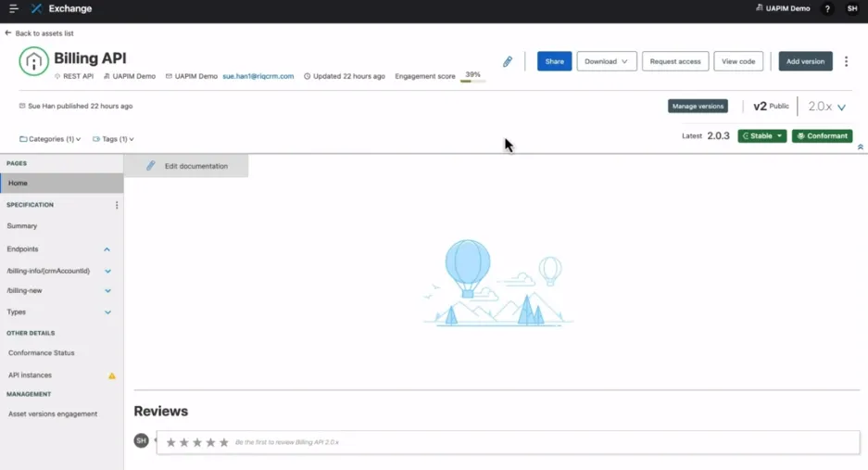Open the three-dot more options menu
The image size is (868, 470).
(x=846, y=61)
